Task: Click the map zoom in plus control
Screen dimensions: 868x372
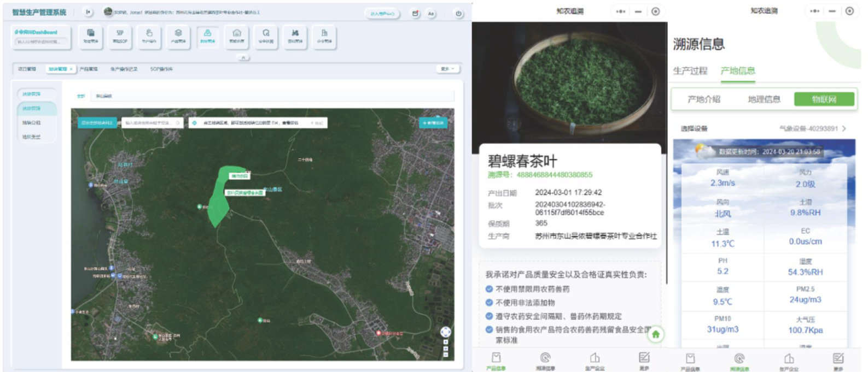Action: 445,342
